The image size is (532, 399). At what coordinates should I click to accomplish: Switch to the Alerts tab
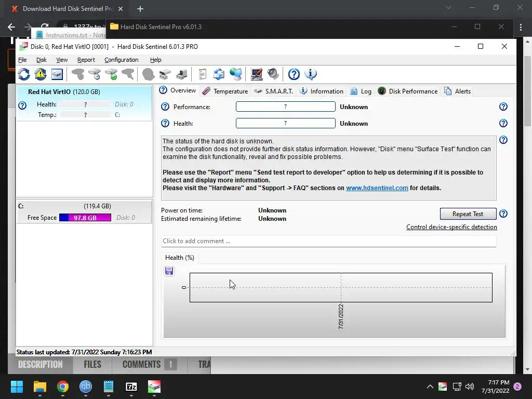pyautogui.click(x=457, y=91)
